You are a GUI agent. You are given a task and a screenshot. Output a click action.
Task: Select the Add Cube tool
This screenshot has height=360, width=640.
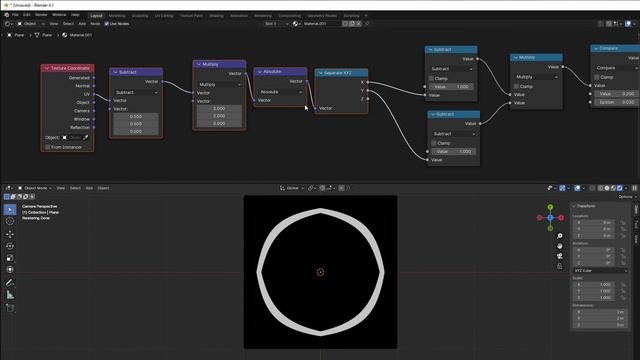10,308
